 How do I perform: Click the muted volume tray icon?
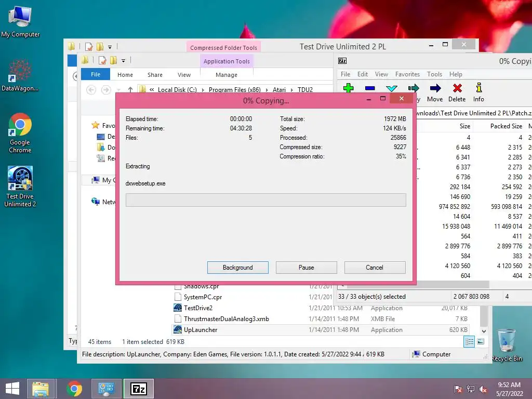[483, 389]
